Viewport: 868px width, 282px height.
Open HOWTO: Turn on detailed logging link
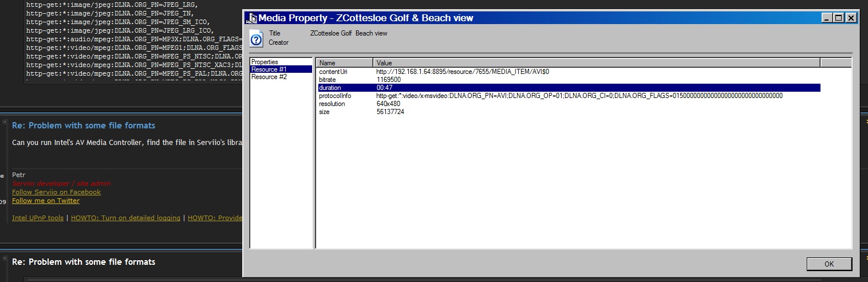pos(125,218)
